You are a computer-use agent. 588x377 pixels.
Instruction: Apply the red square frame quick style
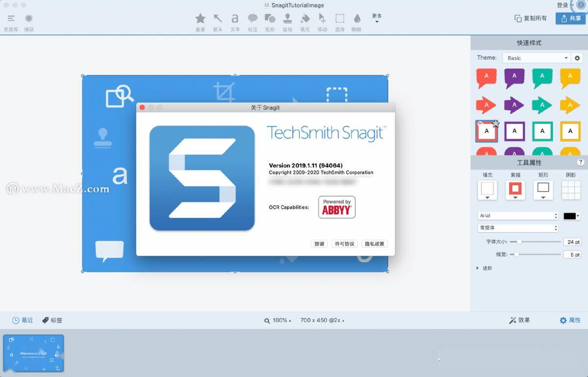486,131
